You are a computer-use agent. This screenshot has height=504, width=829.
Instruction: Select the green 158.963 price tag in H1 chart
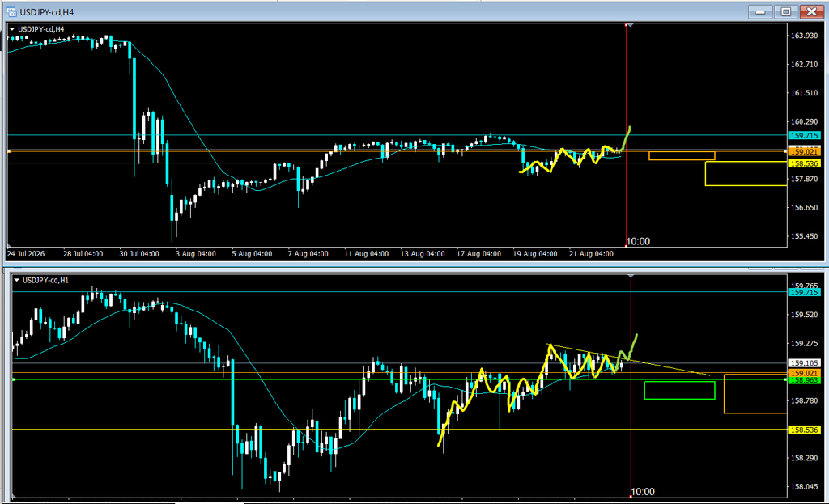tap(804, 380)
